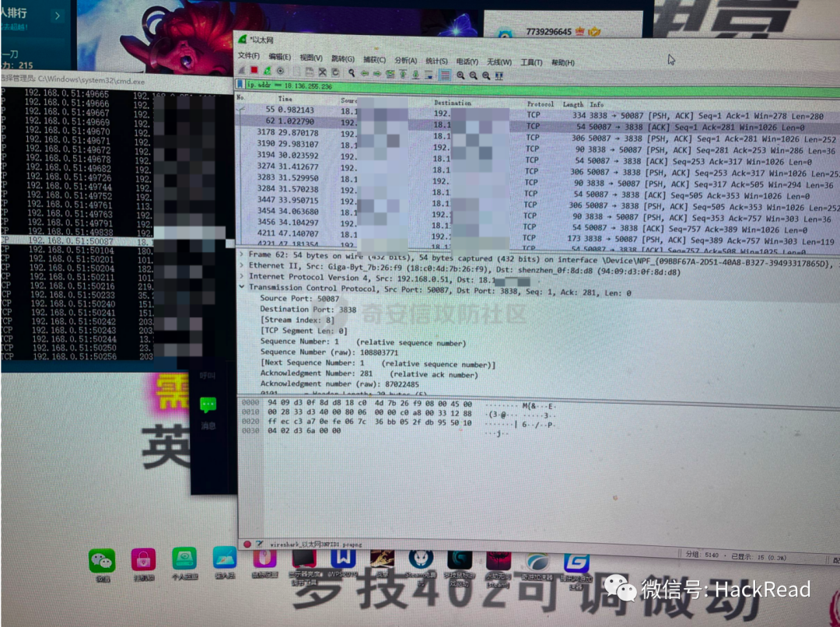Reset Wireshark text to normal size
The width and height of the screenshot is (840, 627).
coord(486,76)
